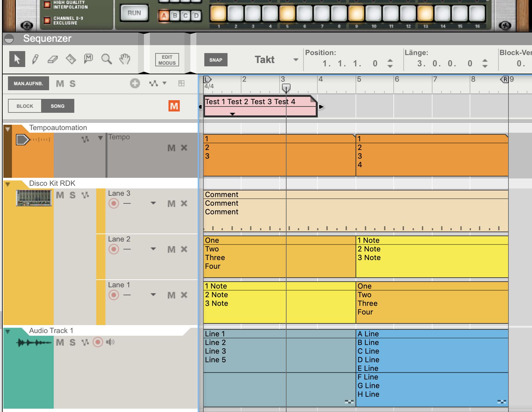
Task: Select the Razor tool
Action: 71,59
